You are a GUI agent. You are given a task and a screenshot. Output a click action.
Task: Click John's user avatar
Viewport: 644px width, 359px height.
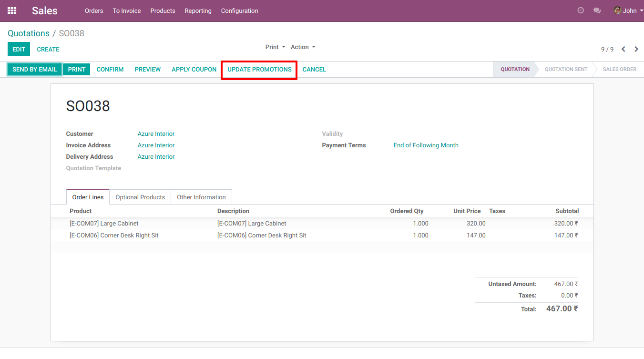pyautogui.click(x=617, y=10)
